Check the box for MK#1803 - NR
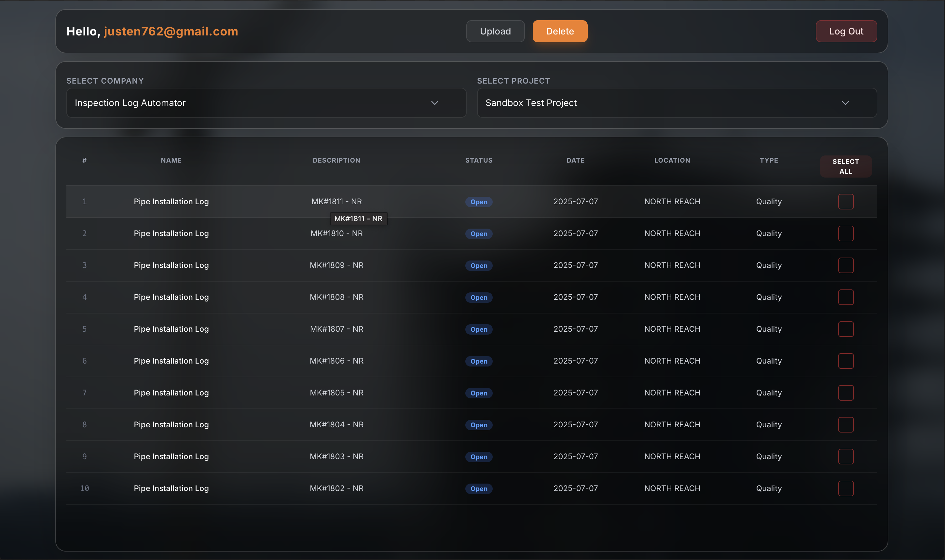Viewport: 945px width, 560px height. click(x=846, y=457)
